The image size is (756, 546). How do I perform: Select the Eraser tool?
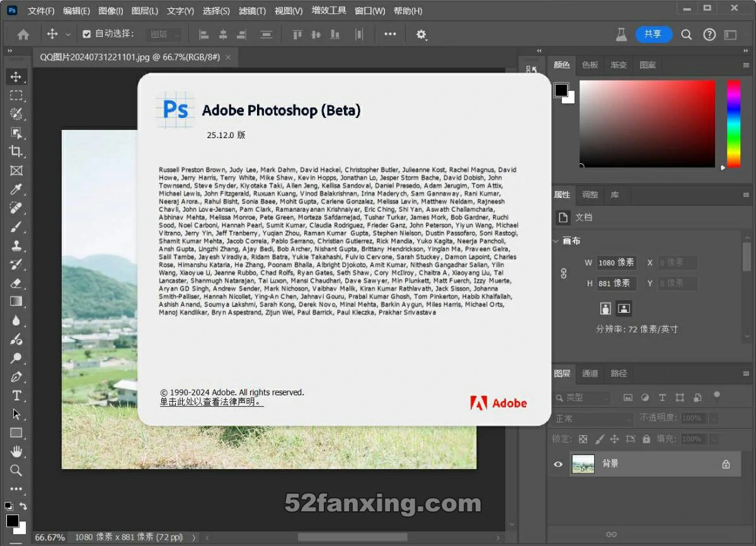point(16,282)
